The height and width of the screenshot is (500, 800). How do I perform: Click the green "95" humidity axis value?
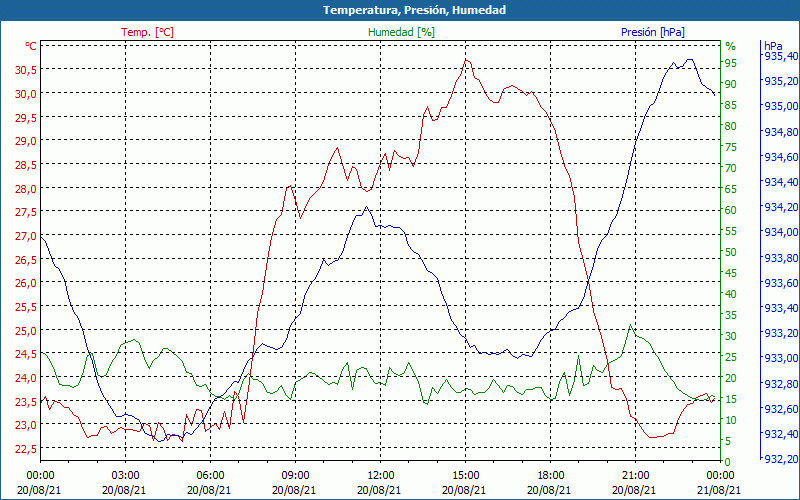coord(731,63)
